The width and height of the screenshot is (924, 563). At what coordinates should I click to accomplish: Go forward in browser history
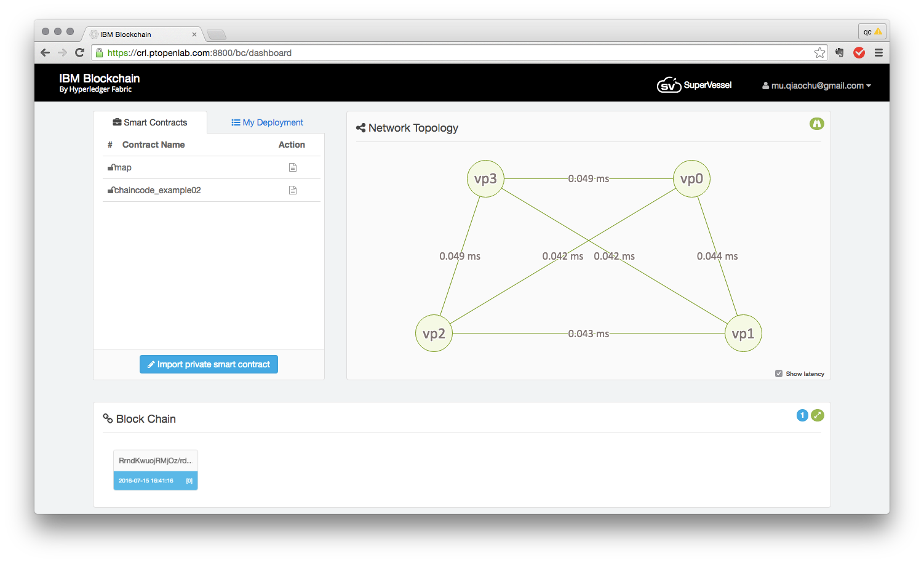pos(62,52)
